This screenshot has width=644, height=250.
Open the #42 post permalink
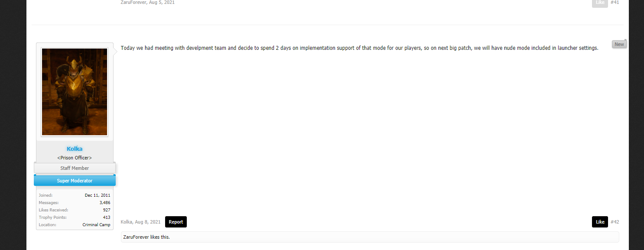click(x=615, y=222)
